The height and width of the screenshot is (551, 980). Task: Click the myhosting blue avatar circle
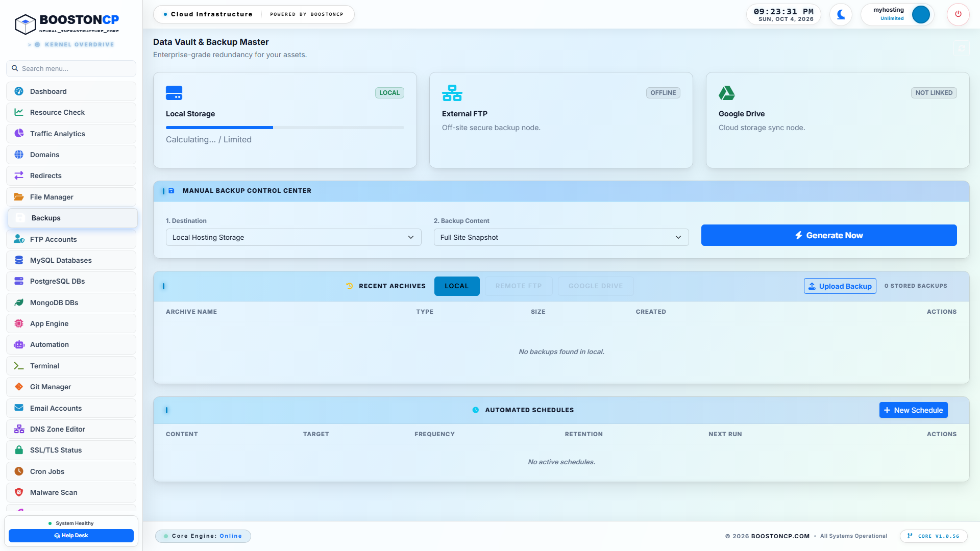click(x=921, y=14)
